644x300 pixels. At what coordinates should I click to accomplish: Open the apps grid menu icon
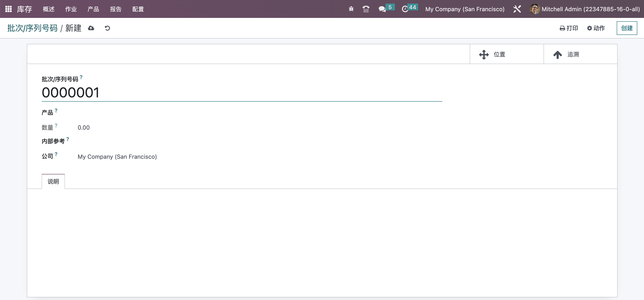[8, 9]
